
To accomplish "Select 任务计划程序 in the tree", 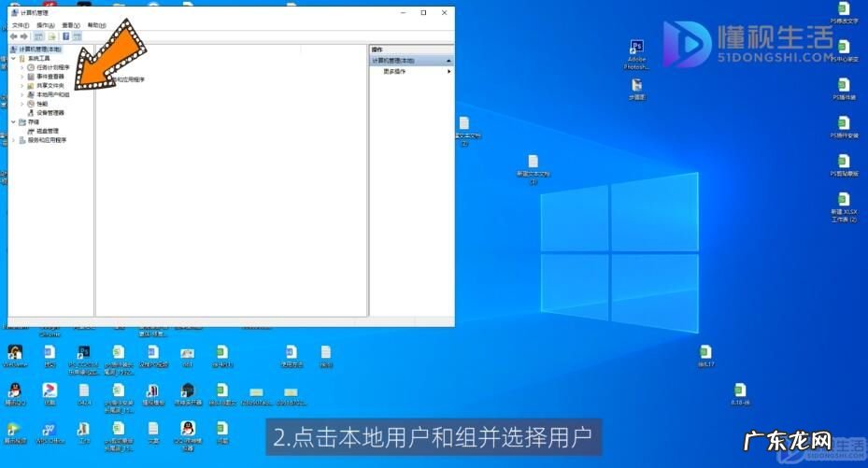I will [53, 67].
